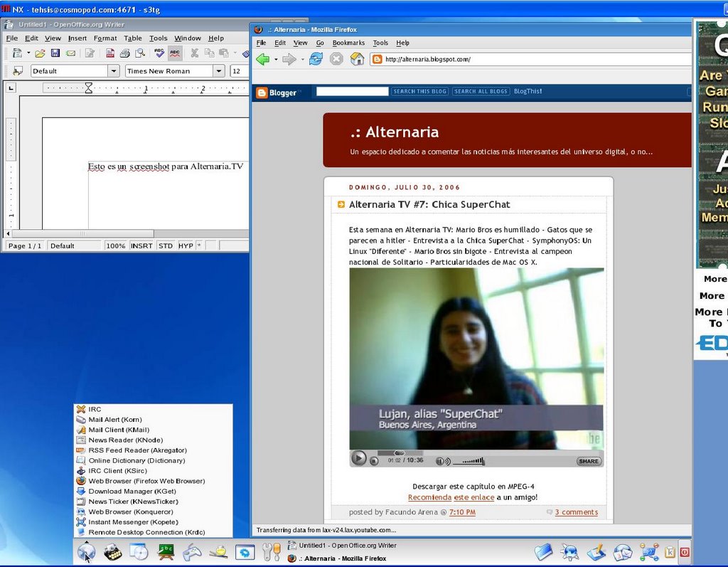Click the orange Blogger logo icon

pyautogui.click(x=262, y=92)
